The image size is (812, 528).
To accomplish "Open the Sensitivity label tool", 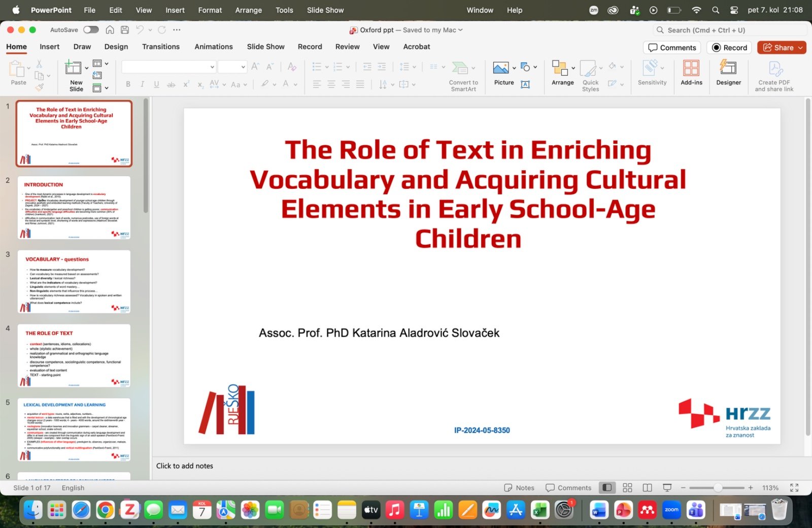I will (652, 73).
